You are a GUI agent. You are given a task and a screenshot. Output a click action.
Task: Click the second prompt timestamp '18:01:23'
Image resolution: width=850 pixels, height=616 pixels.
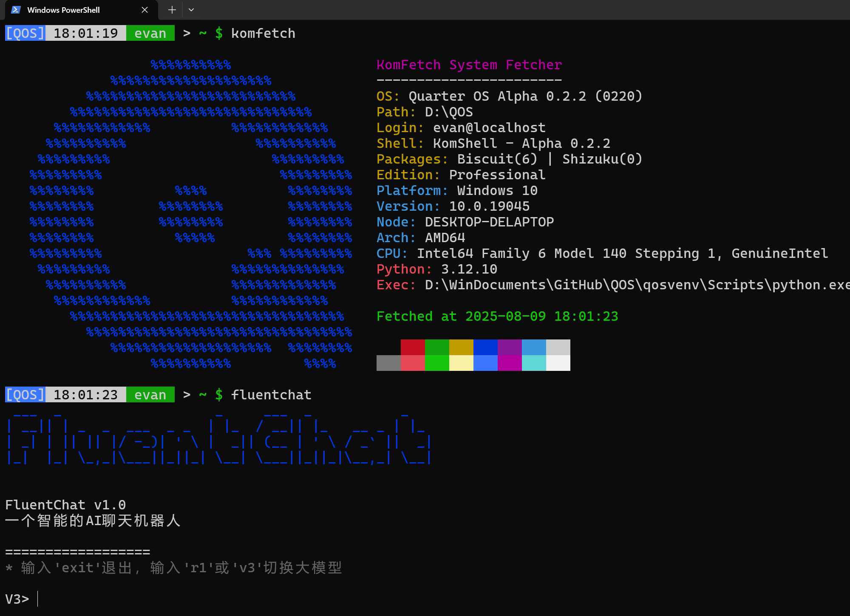pyautogui.click(x=85, y=395)
